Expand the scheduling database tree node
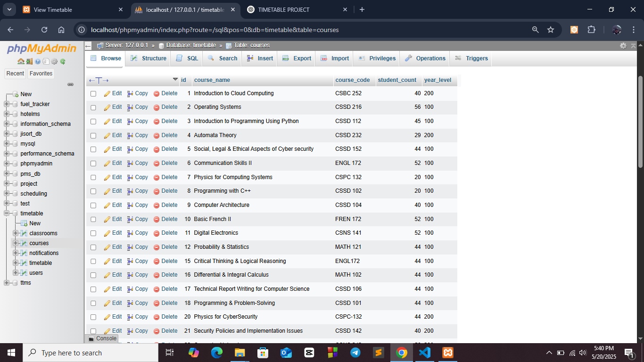The image size is (644, 362). coord(7,194)
